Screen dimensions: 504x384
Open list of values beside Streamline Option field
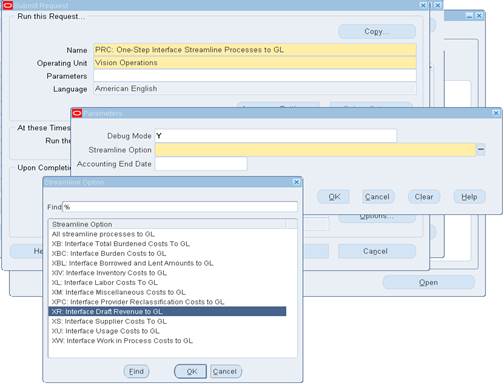click(x=481, y=150)
